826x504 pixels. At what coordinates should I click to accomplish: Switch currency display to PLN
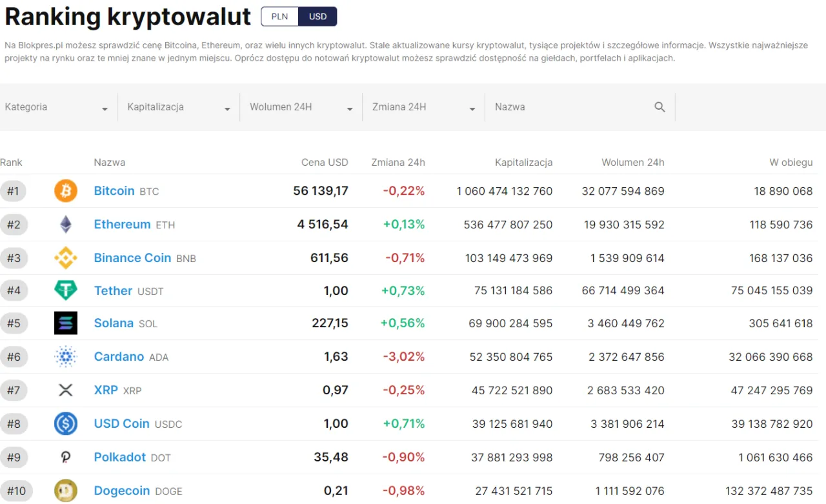pos(279,16)
